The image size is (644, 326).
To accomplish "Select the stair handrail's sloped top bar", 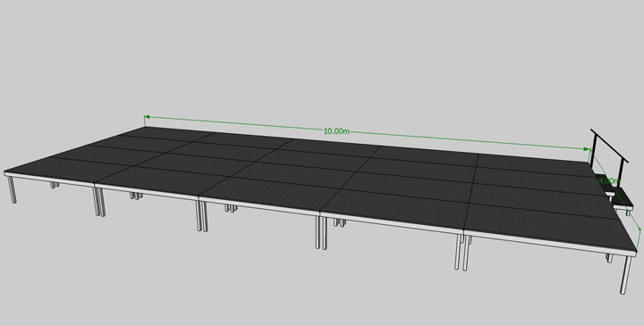I will (x=609, y=146).
